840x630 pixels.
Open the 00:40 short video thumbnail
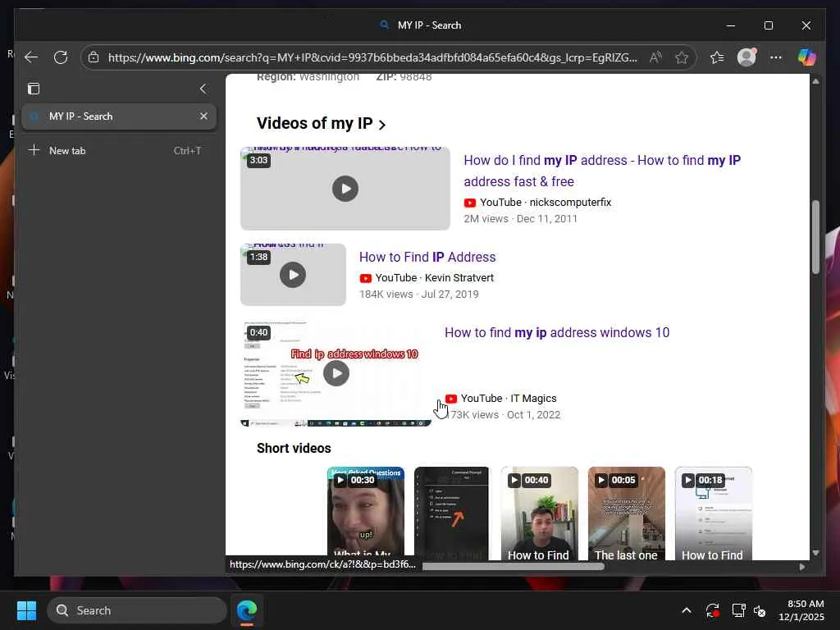click(540, 514)
